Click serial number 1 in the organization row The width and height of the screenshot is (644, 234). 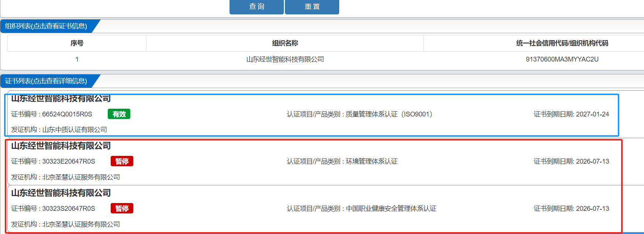click(77, 59)
